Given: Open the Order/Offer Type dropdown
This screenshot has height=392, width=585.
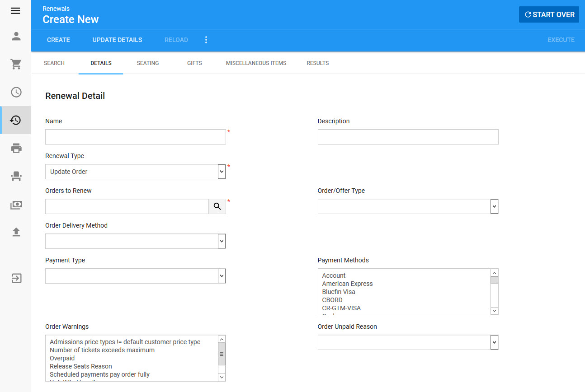Looking at the screenshot, I should pyautogui.click(x=408, y=206).
